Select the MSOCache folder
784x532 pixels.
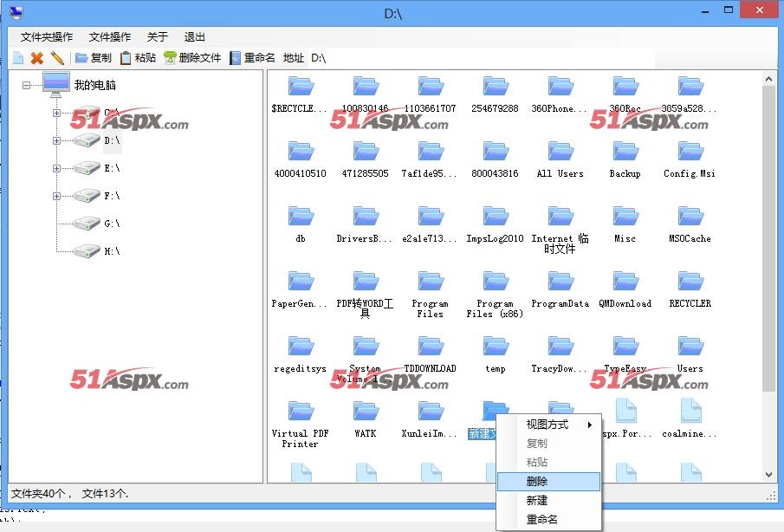[x=690, y=224]
